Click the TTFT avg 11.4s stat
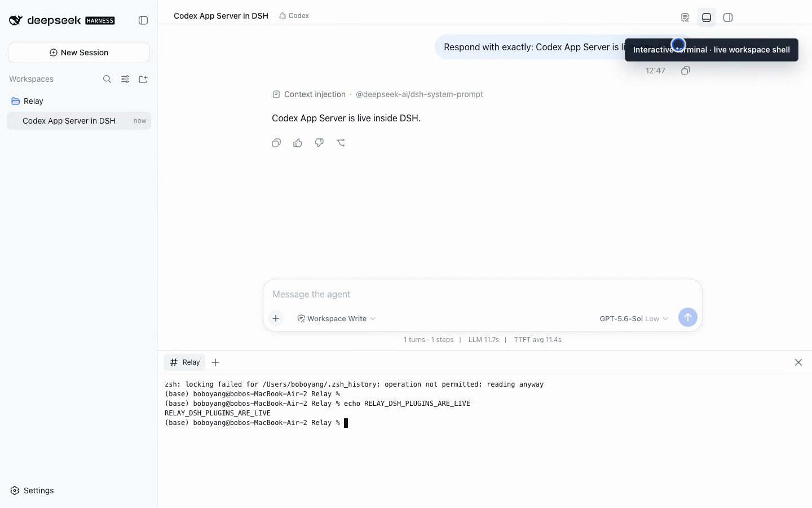The height and width of the screenshot is (508, 812). [x=538, y=340]
